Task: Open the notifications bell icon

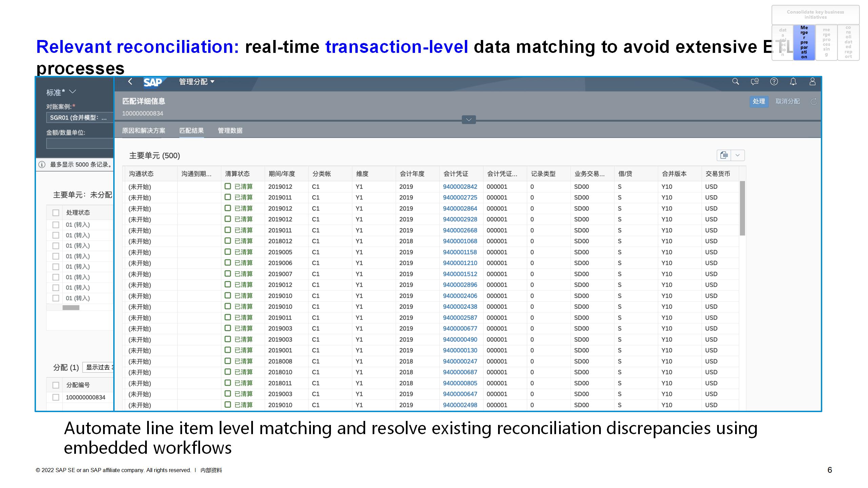Action: click(x=793, y=82)
